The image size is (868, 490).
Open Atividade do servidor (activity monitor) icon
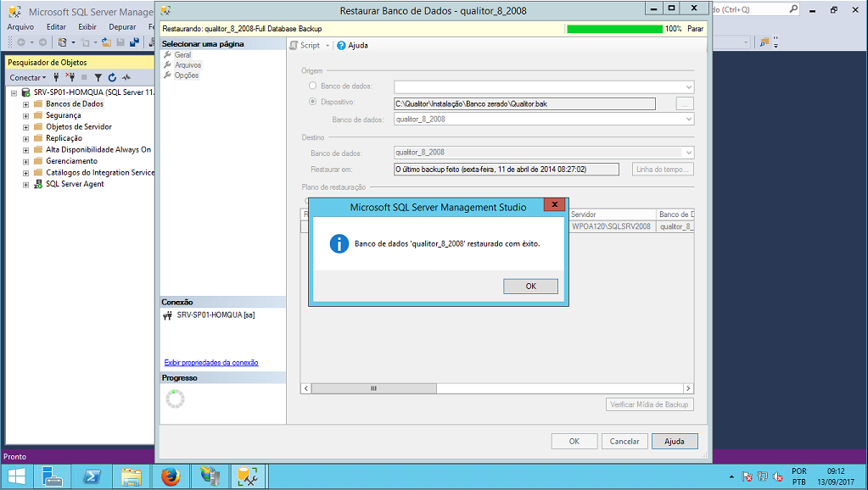[x=126, y=77]
